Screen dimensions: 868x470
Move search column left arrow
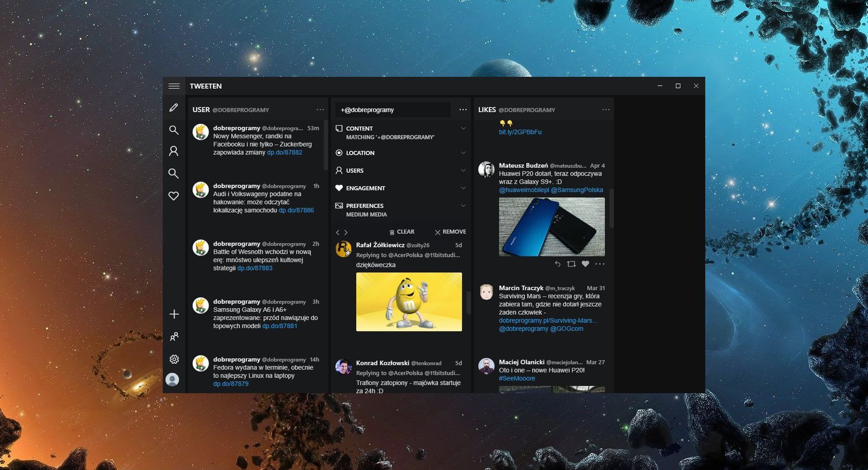pyautogui.click(x=338, y=232)
